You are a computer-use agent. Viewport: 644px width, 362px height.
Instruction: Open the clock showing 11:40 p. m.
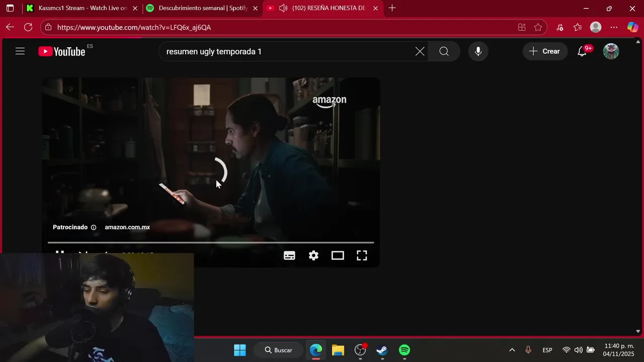[619, 350]
